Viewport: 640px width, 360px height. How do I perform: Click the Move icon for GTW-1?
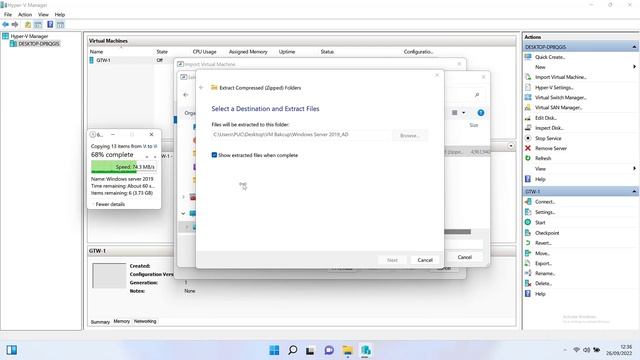tap(528, 253)
